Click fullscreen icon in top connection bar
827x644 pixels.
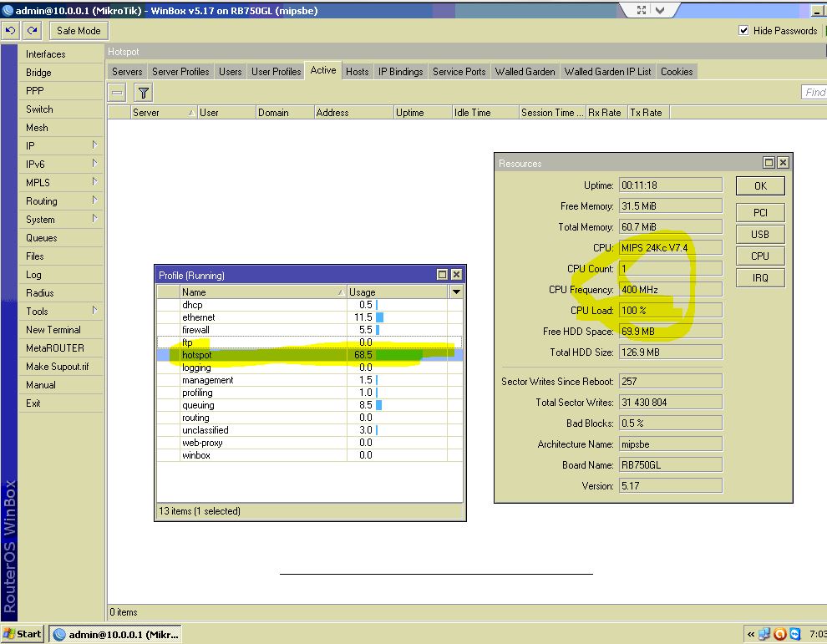pos(642,10)
